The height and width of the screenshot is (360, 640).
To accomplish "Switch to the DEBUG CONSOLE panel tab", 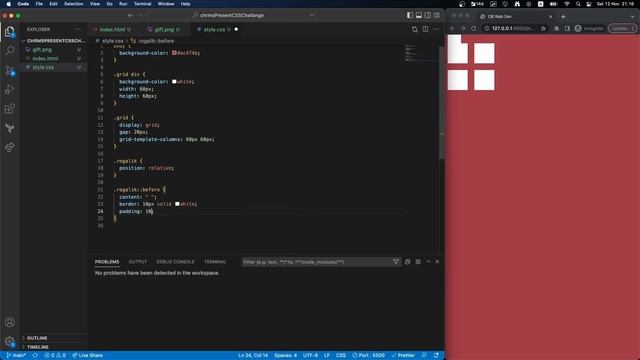I will 176,262.
